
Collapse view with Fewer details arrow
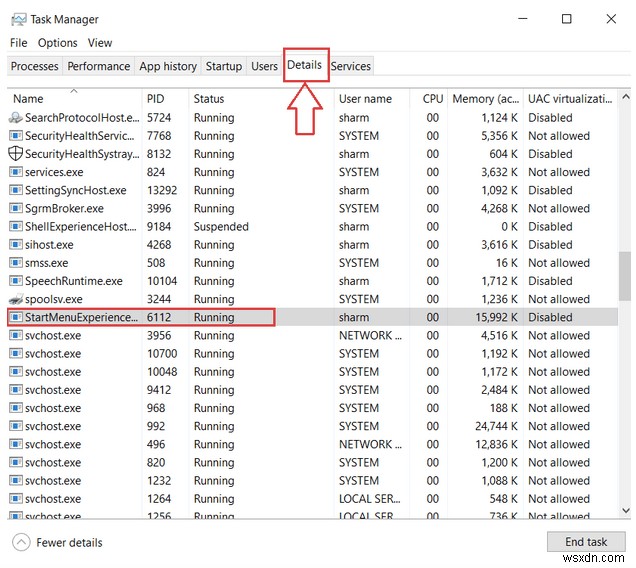[x=21, y=542]
